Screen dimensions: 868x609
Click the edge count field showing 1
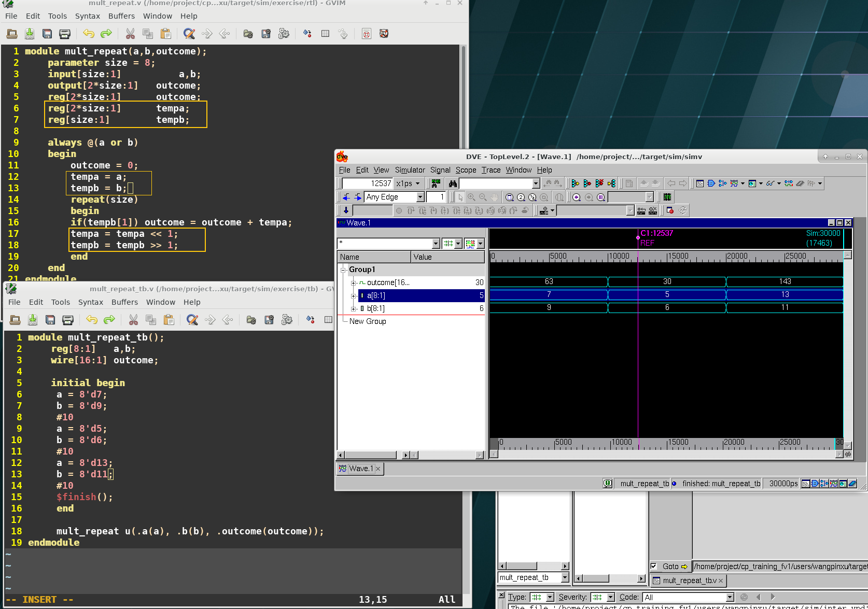[436, 197]
